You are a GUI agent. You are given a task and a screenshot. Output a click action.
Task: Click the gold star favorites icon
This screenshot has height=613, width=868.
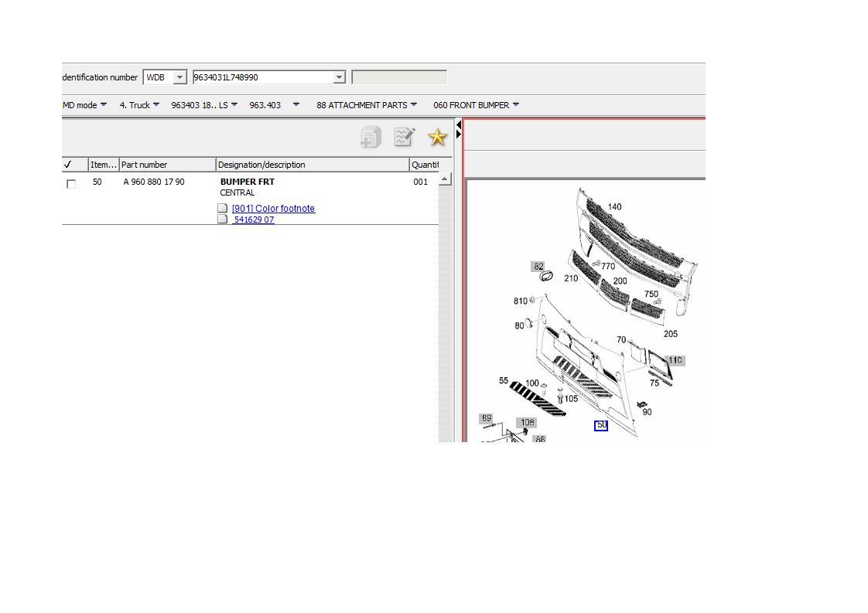(437, 138)
